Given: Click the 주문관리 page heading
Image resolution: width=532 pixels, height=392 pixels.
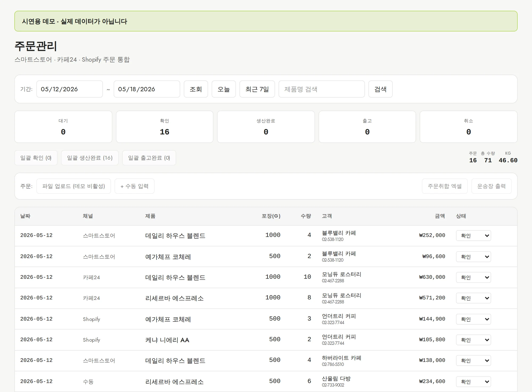Looking at the screenshot, I should 36,46.
